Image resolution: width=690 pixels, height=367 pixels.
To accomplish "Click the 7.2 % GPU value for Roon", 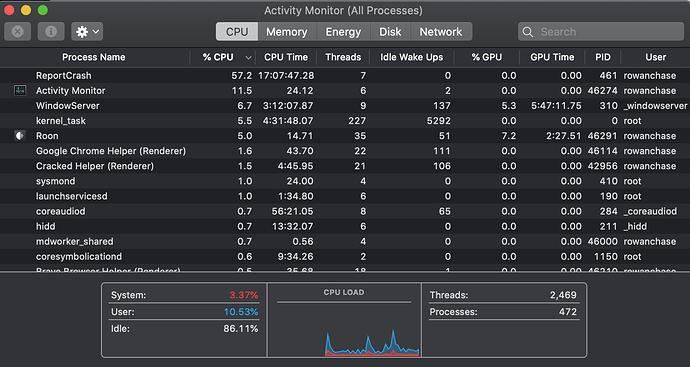I will point(508,136).
